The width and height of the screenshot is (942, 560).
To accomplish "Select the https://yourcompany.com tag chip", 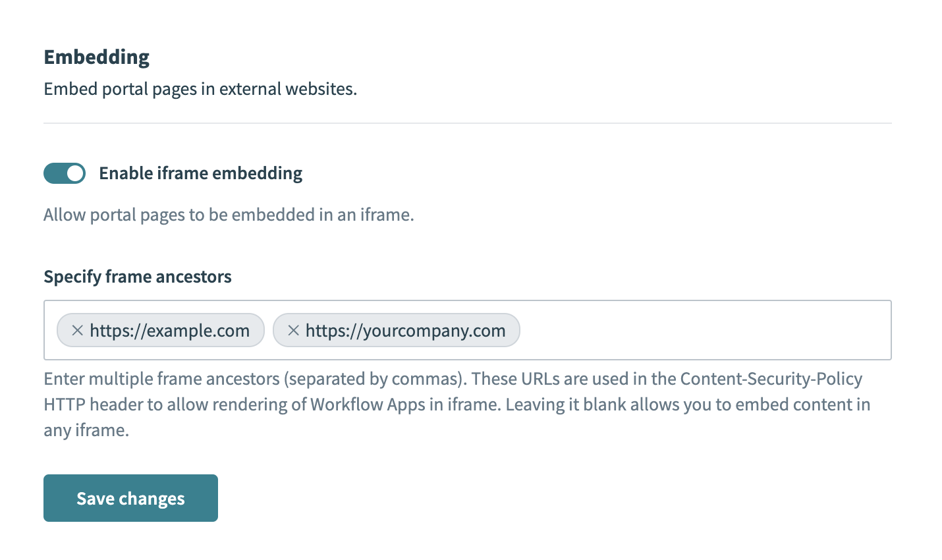I will pyautogui.click(x=408, y=330).
